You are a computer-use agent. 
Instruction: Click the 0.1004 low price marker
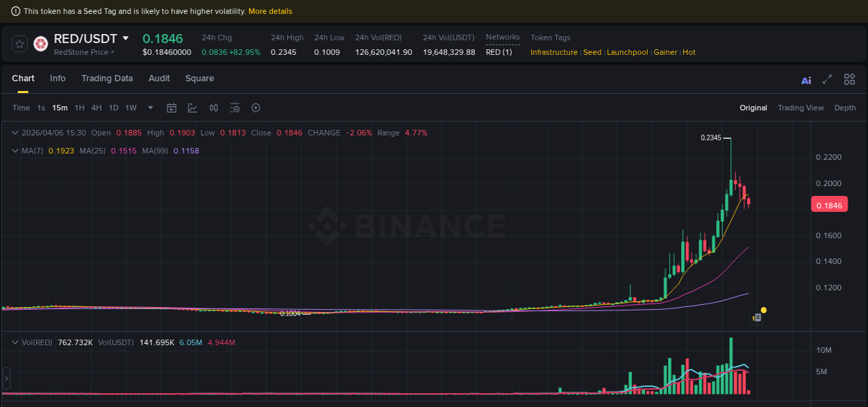click(290, 314)
